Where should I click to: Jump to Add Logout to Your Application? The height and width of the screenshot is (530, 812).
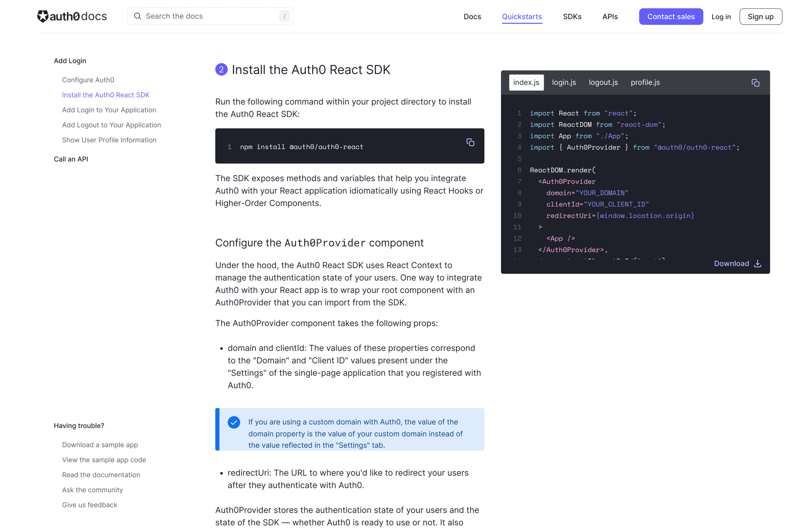pos(111,125)
